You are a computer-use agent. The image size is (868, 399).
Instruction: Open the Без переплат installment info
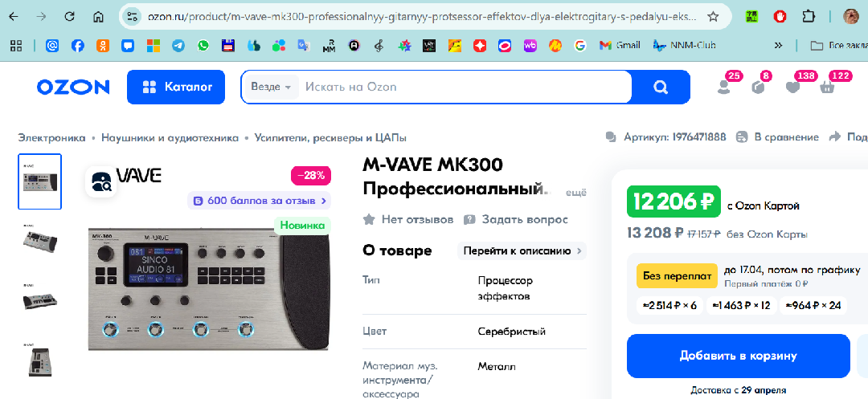pyautogui.click(x=677, y=275)
